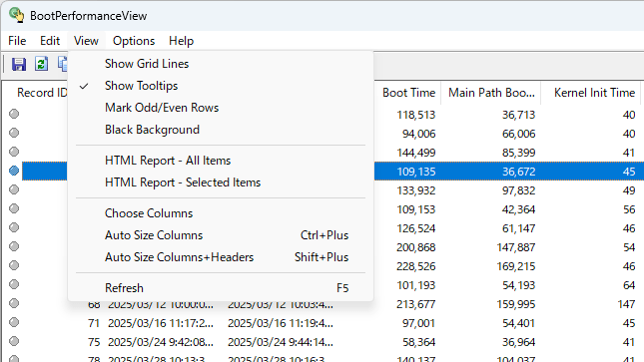Click the record icon of row 133,932

(x=14, y=189)
